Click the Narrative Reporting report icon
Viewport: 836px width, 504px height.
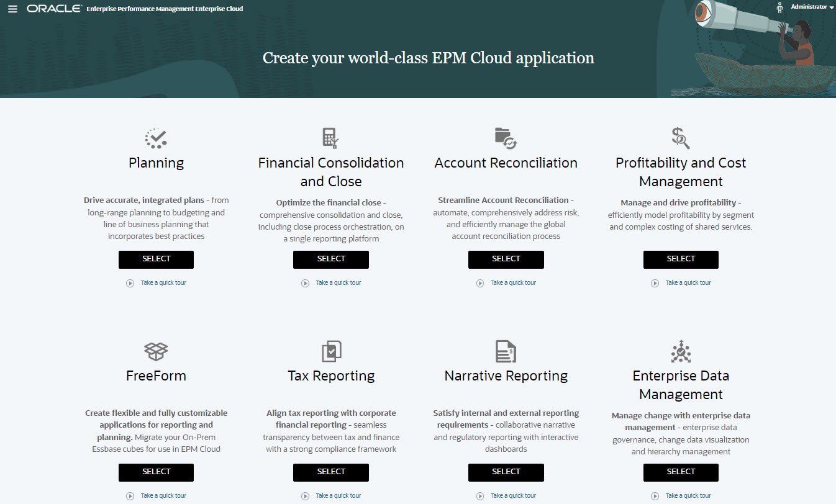point(506,351)
